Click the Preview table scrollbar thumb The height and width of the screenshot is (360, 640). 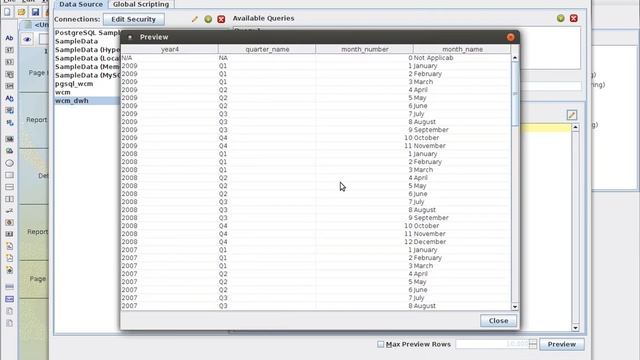point(515,94)
